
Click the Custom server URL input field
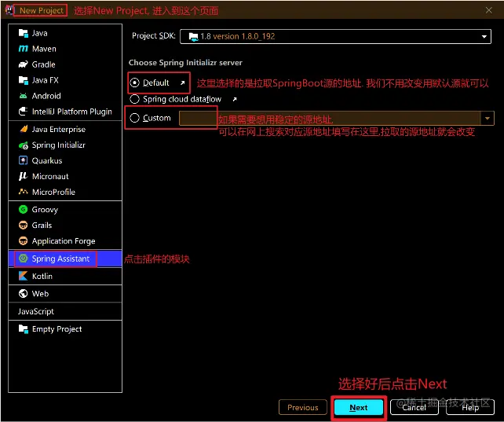click(x=330, y=119)
